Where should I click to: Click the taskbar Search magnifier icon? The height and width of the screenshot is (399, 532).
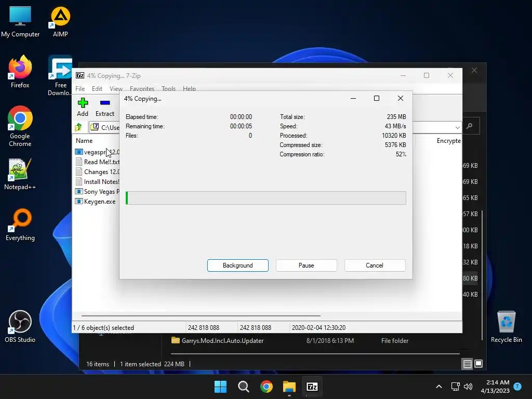244,387
